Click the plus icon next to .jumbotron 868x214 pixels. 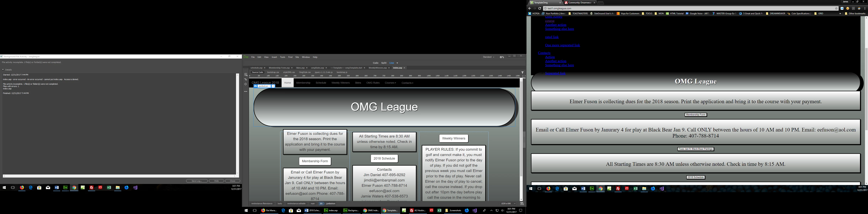273,86
